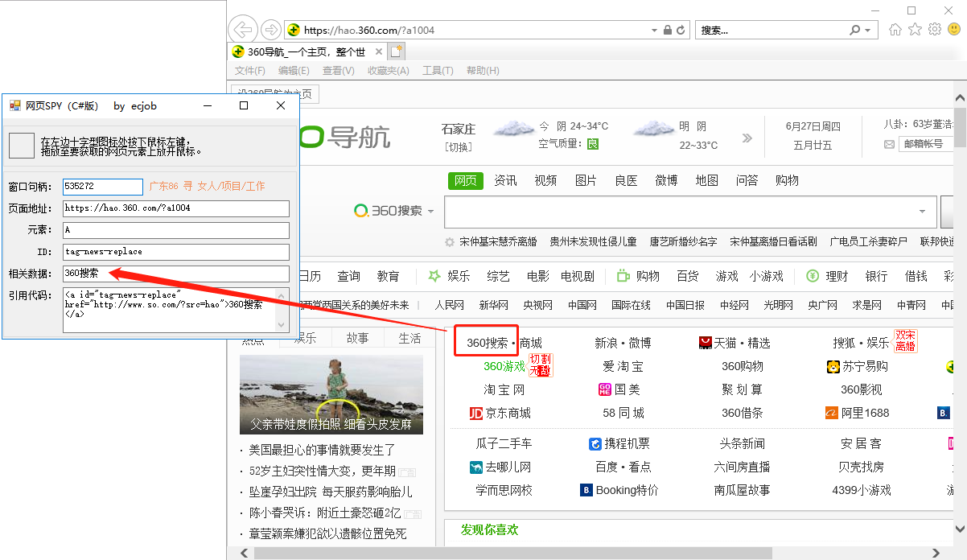This screenshot has width=967, height=560.
Task: Click the crosshair drag icon in 网页SPY
Action: pos(22,146)
